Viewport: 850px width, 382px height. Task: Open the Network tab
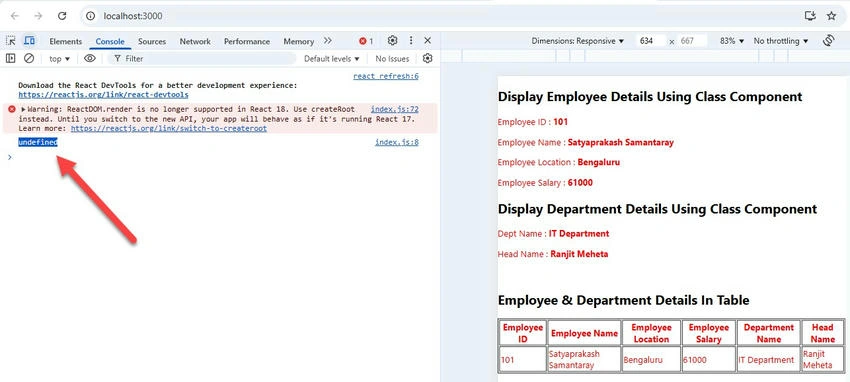[195, 41]
